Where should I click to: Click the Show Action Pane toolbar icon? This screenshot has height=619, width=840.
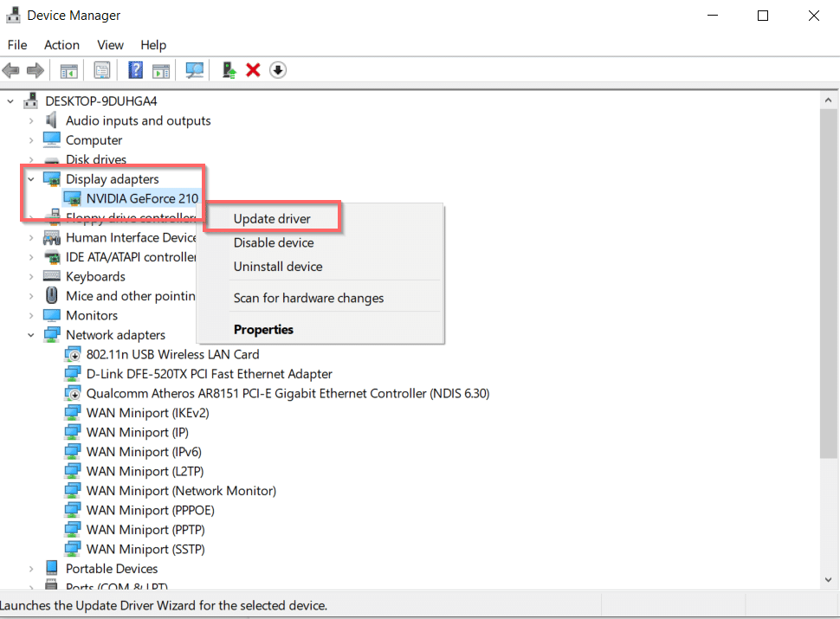pyautogui.click(x=161, y=69)
